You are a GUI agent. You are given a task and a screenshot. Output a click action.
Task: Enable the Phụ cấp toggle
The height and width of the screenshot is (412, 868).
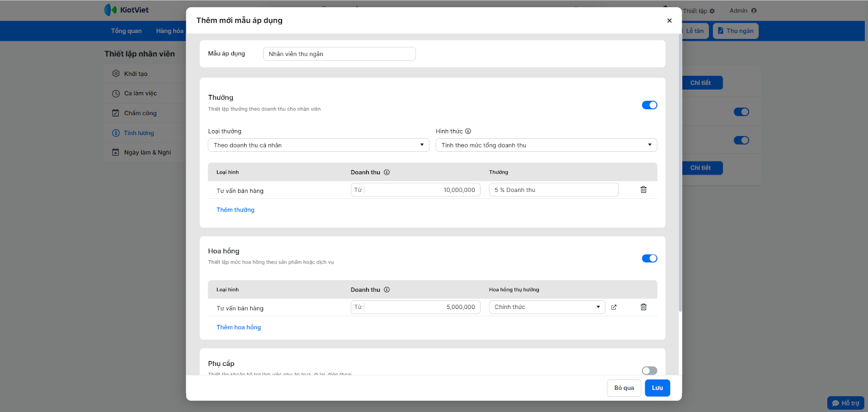click(x=649, y=371)
